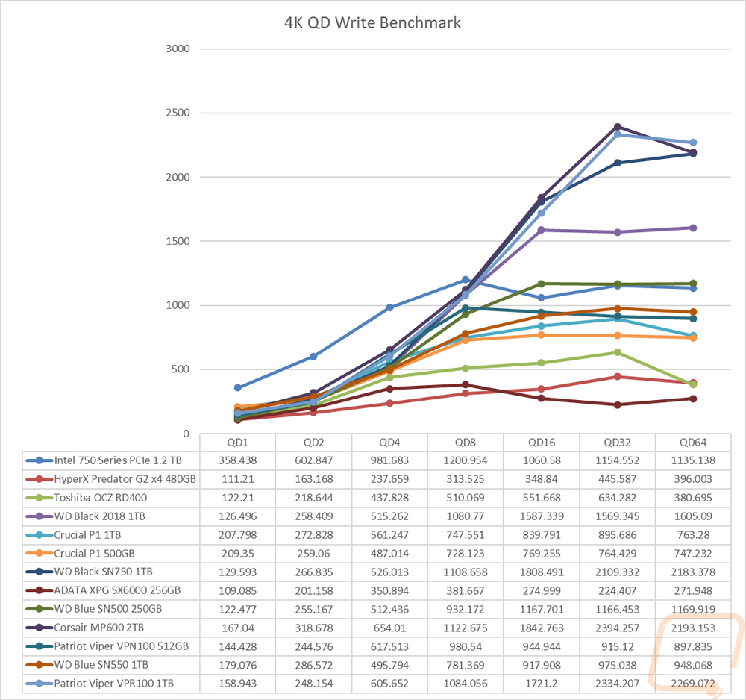The width and height of the screenshot is (746, 700).
Task: Select 'WD Black 2018 1TB' label
Action: [99, 516]
